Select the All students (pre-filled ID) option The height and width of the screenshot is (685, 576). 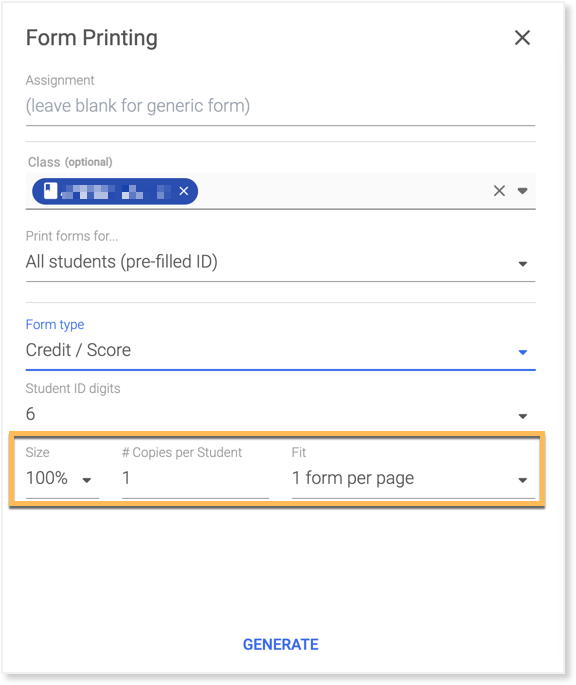tap(121, 262)
